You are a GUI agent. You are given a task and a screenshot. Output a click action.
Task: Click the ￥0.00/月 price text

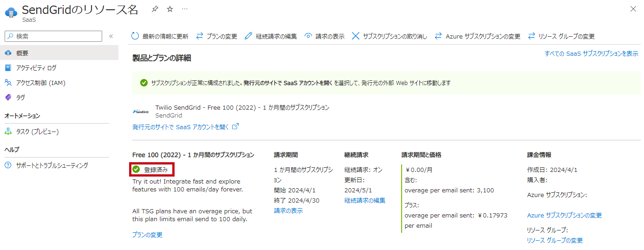(419, 170)
